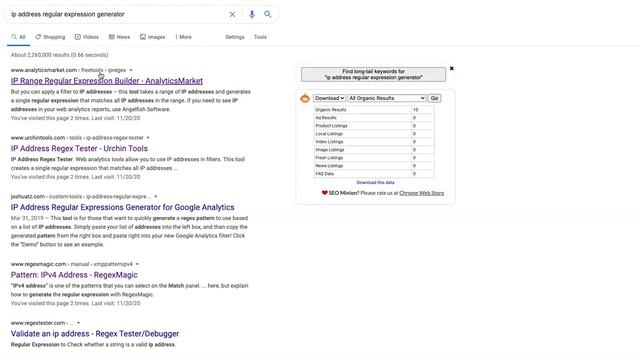This screenshot has height=360, width=640.
Task: Start voice search with the microphone icon
Action: (x=252, y=14)
